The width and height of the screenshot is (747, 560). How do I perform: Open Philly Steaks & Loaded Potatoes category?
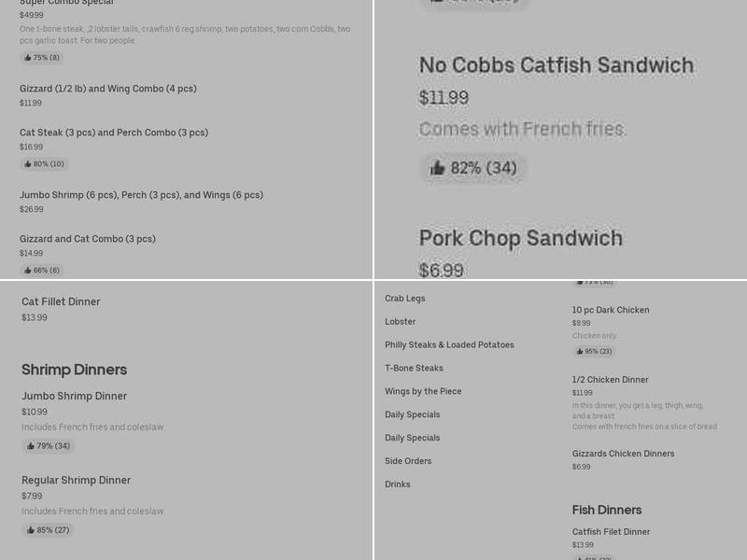449,344
